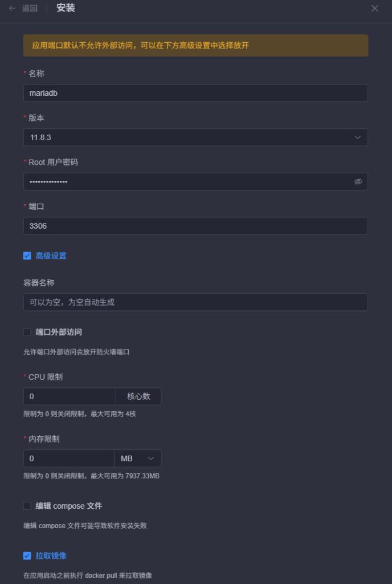
Task: Enable 端口外部访问 checkbox
Action: (x=27, y=332)
